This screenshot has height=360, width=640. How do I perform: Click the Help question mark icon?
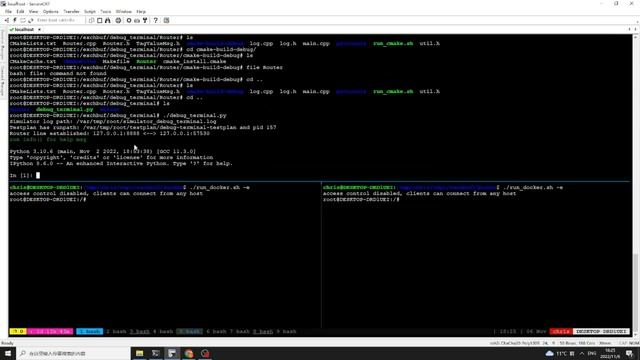coord(156,20)
